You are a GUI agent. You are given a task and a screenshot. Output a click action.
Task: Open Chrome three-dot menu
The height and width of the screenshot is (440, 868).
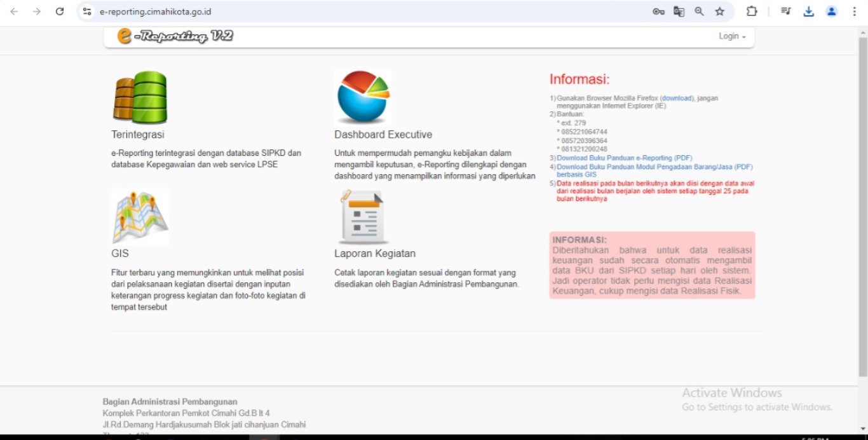854,11
